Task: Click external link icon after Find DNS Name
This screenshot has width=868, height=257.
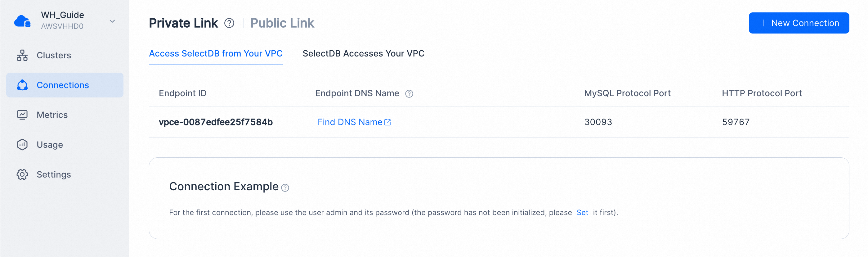Action: [388, 122]
